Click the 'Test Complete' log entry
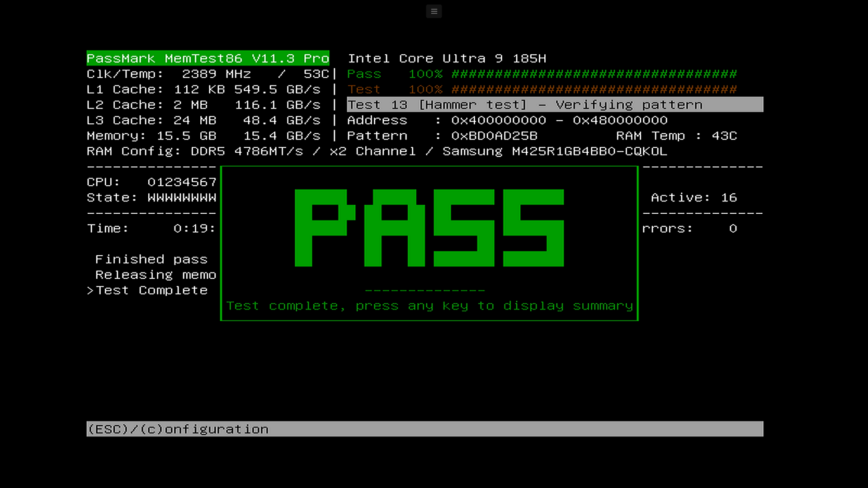868x488 pixels. point(151,291)
